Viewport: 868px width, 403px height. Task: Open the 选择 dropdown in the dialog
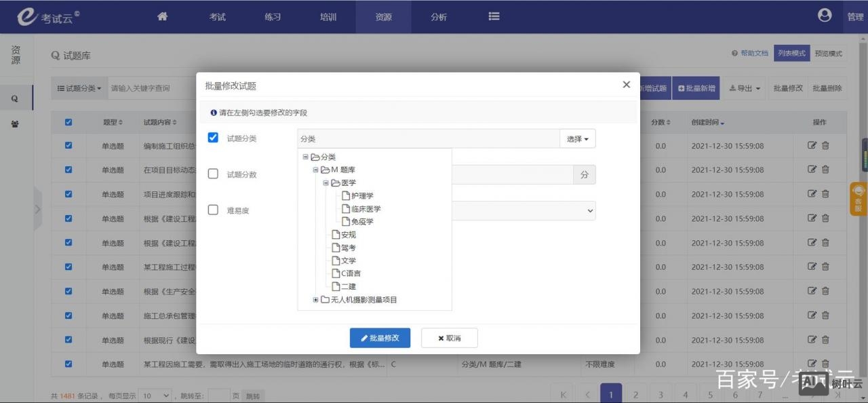pyautogui.click(x=577, y=138)
